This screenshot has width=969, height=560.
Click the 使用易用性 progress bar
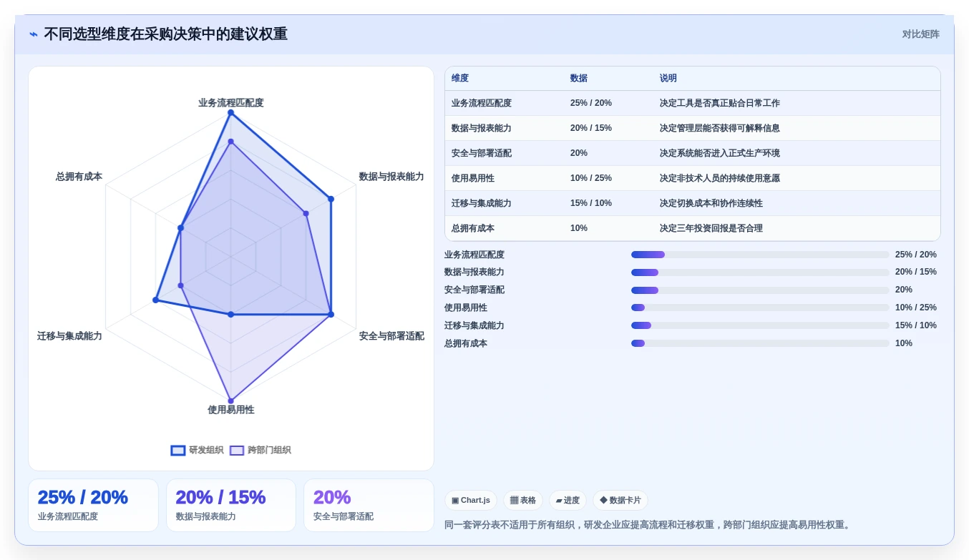point(760,308)
